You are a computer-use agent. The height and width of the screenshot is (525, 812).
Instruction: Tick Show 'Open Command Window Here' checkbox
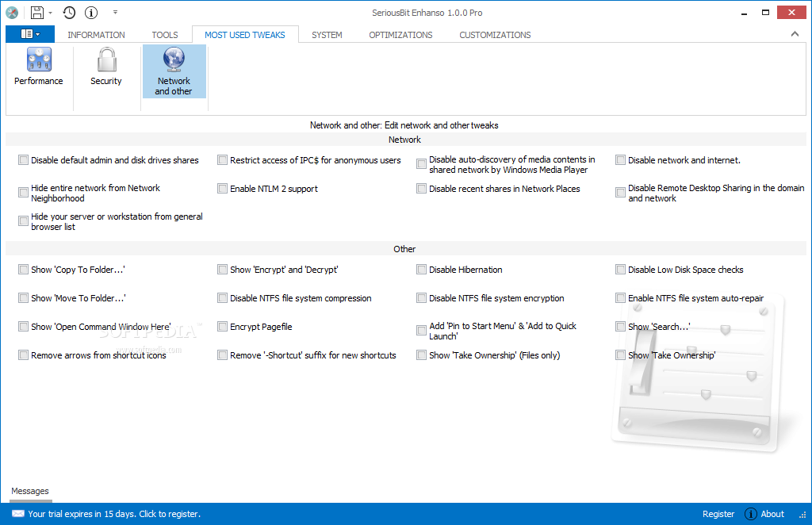[23, 326]
